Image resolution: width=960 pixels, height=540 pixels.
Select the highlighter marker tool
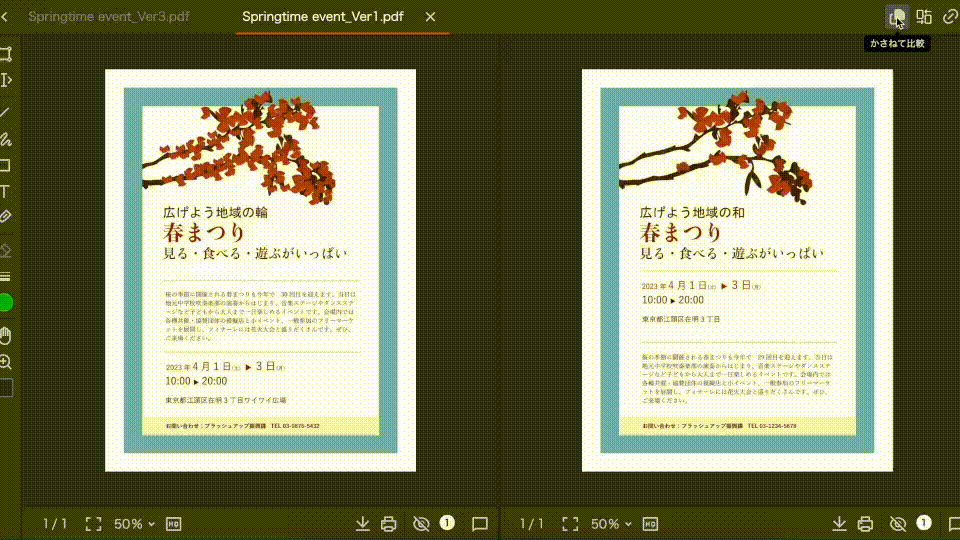click(6, 216)
